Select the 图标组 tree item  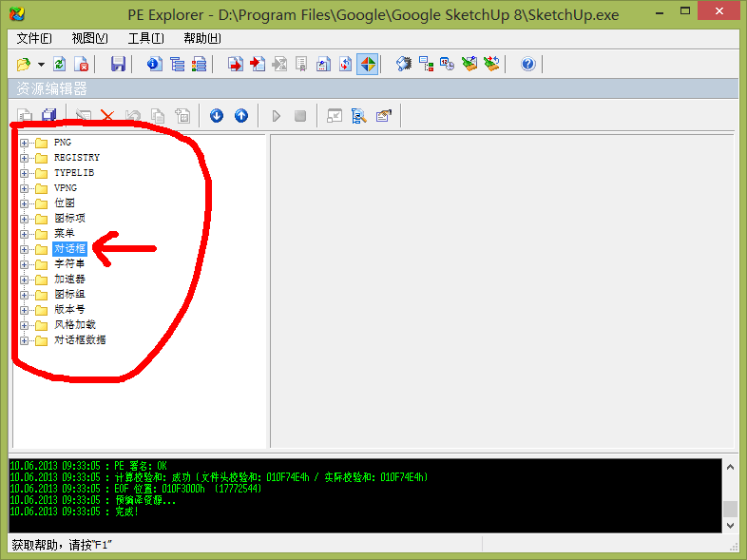69,294
